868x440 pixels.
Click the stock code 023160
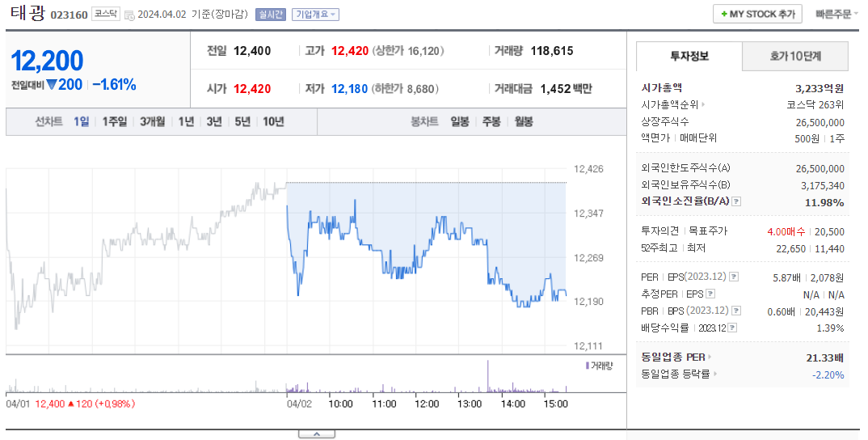(70, 15)
